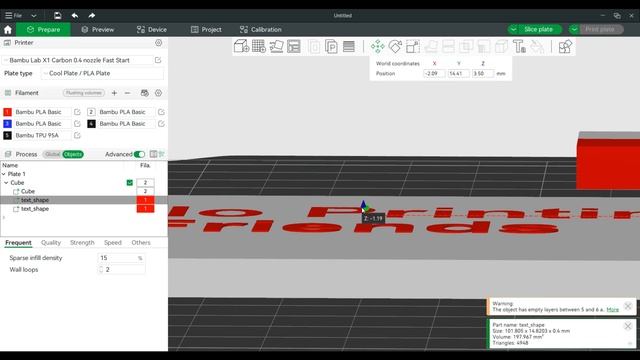
Task: Switch the Process scope to Objects
Action: click(x=73, y=154)
